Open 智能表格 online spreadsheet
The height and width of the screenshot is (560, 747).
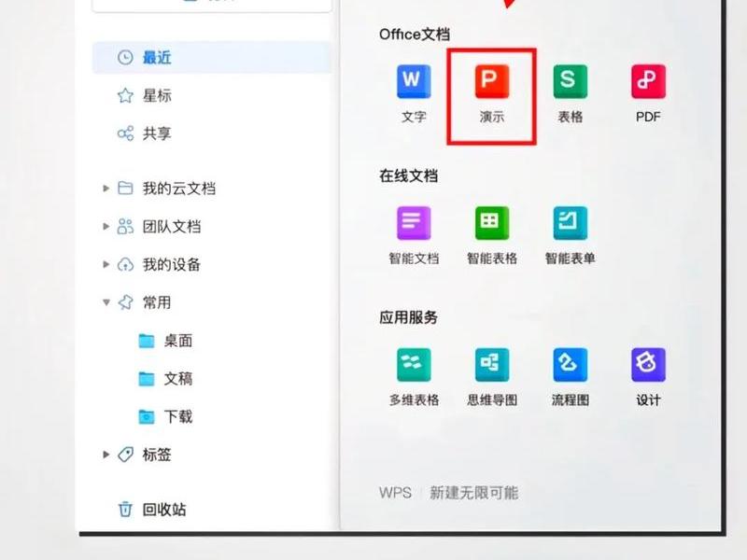492,223
